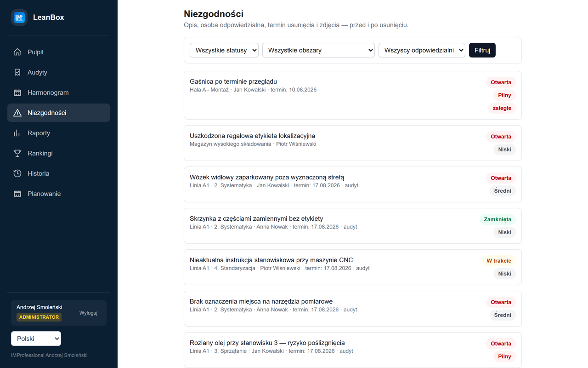Click Otwarta badge on Gaśnica row
Image resolution: width=588 pixels, height=368 pixels.
tap(501, 82)
